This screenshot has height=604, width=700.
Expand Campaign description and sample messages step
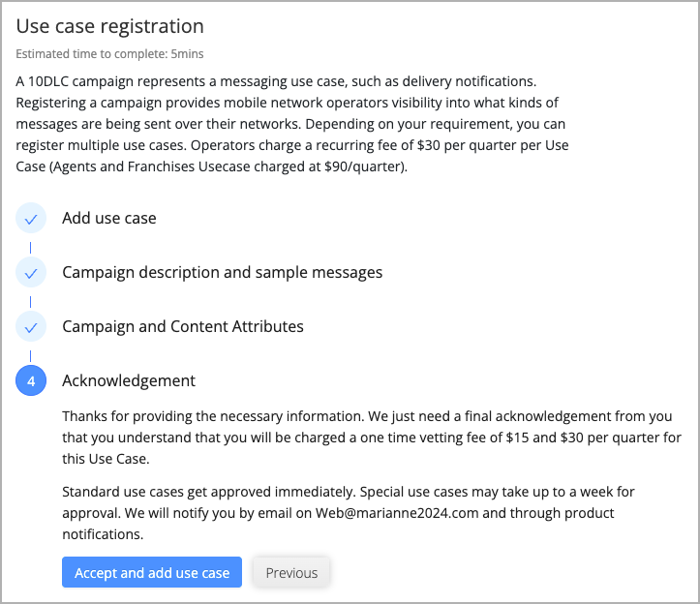pyautogui.click(x=223, y=272)
